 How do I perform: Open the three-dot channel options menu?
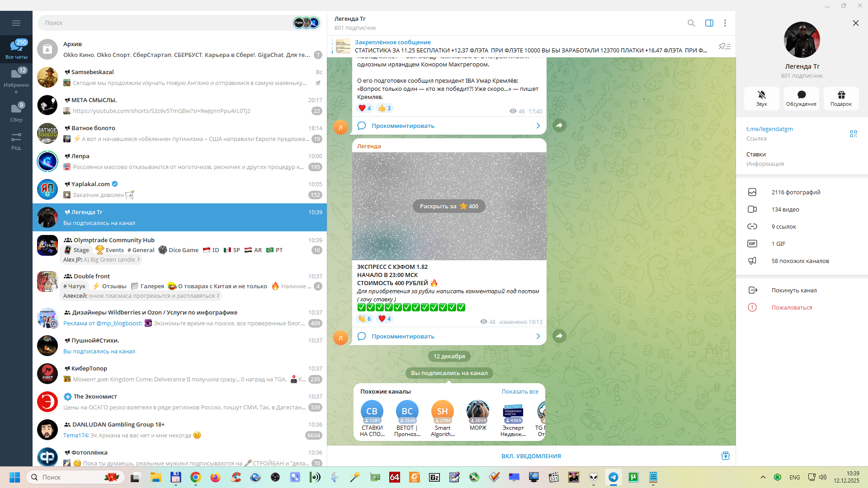(725, 23)
